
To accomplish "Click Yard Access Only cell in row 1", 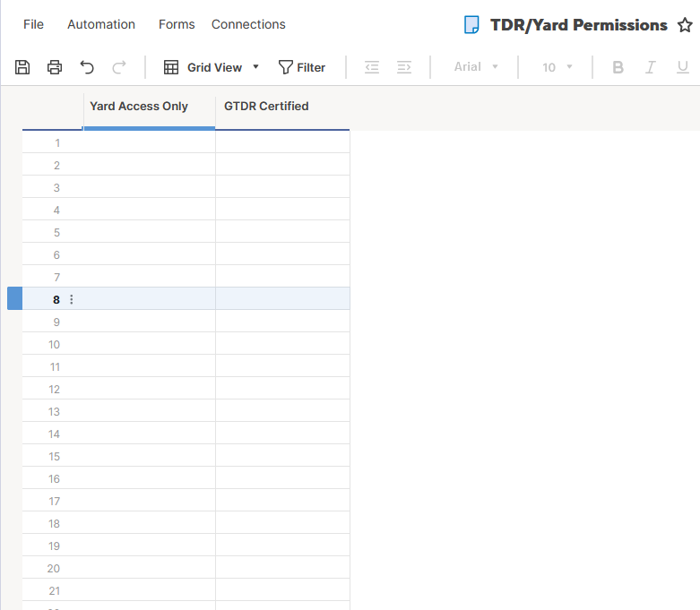I will click(149, 142).
